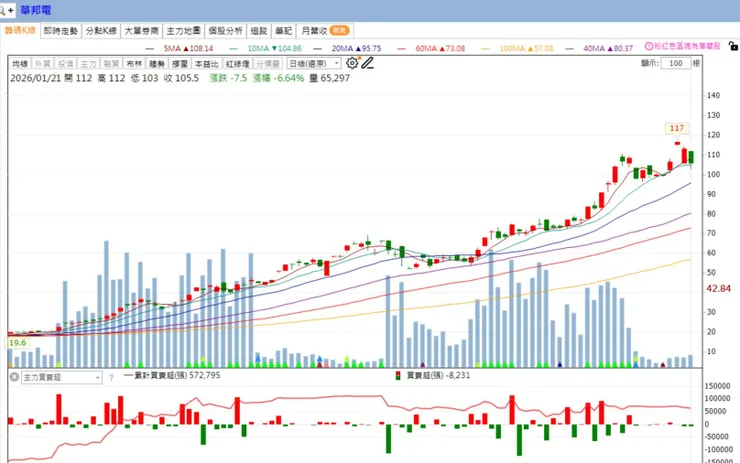
Task: Toggle the 趨勢 trend overlay
Action: 157,64
